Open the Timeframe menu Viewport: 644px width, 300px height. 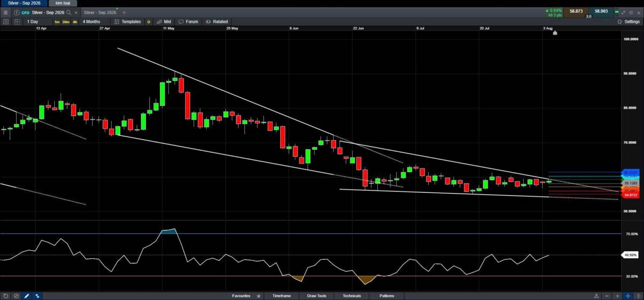(x=282, y=296)
